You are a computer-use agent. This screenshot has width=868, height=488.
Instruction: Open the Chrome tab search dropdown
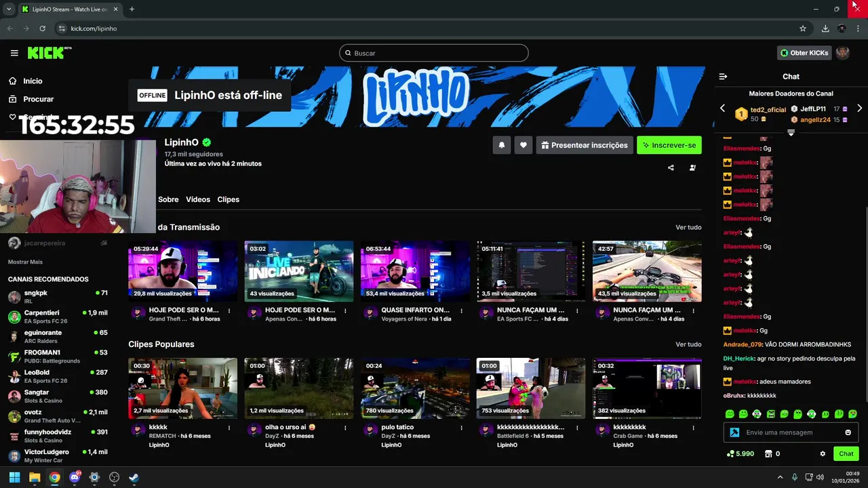tap(9, 9)
